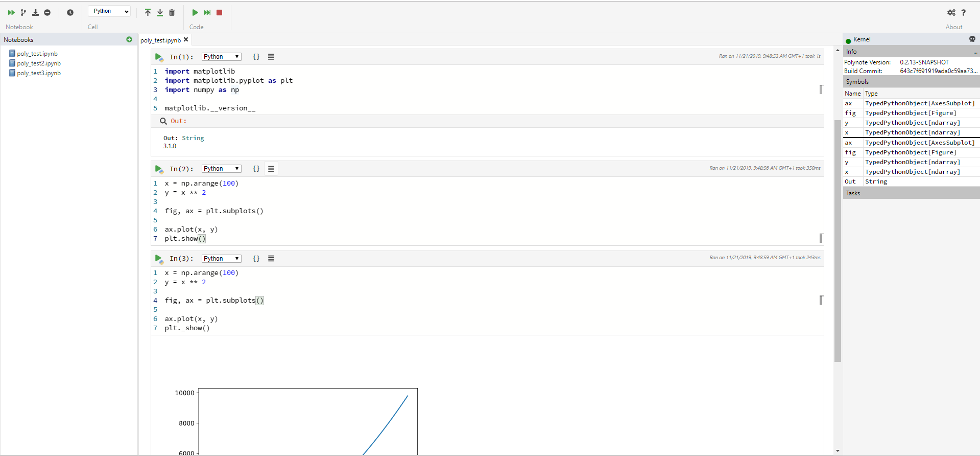Open poly_test2.ipynb from the Notebooks sidebar
The height and width of the screenshot is (456, 980).
[39, 63]
